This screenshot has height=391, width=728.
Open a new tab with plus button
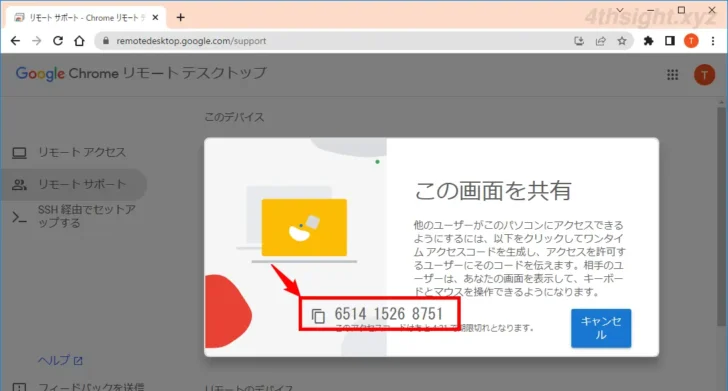181,18
